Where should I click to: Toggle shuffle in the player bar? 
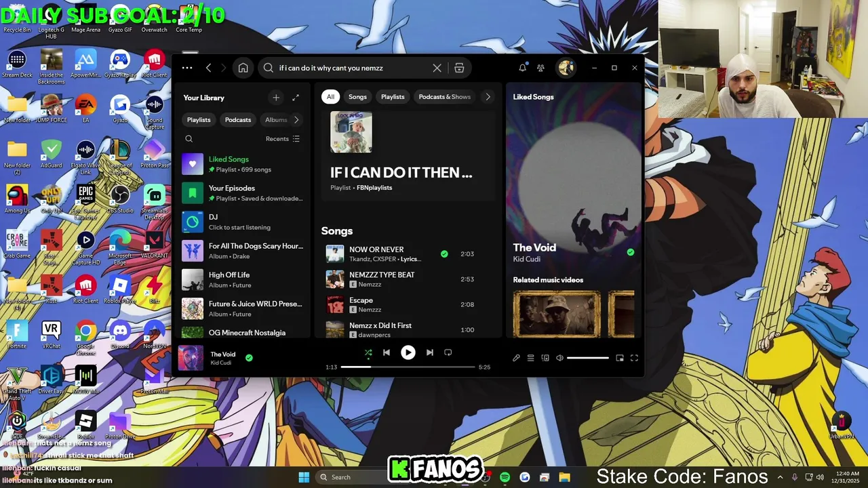click(x=368, y=352)
